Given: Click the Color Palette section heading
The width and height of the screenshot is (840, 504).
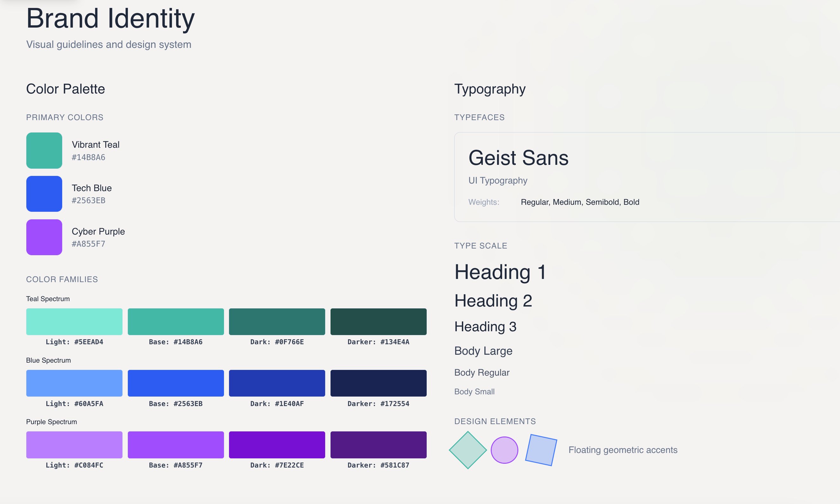Looking at the screenshot, I should 66,89.
